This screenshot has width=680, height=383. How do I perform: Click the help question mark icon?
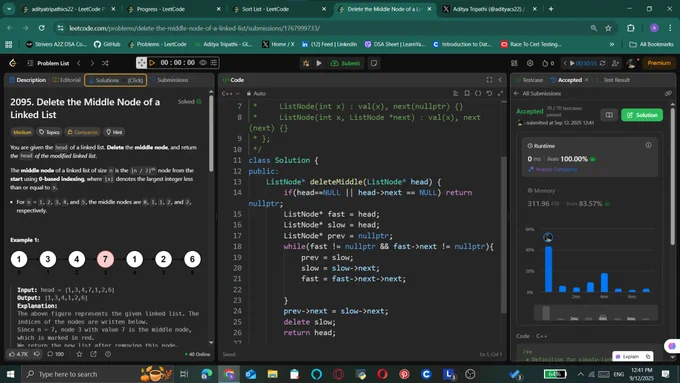pyautogui.click(x=108, y=354)
